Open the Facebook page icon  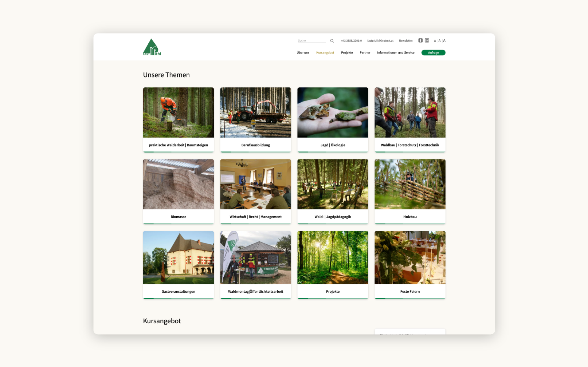coord(420,40)
